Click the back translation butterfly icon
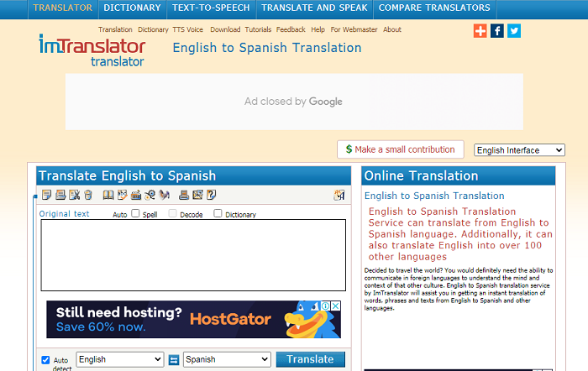This screenshot has height=371, width=588. pyautogui.click(x=165, y=195)
